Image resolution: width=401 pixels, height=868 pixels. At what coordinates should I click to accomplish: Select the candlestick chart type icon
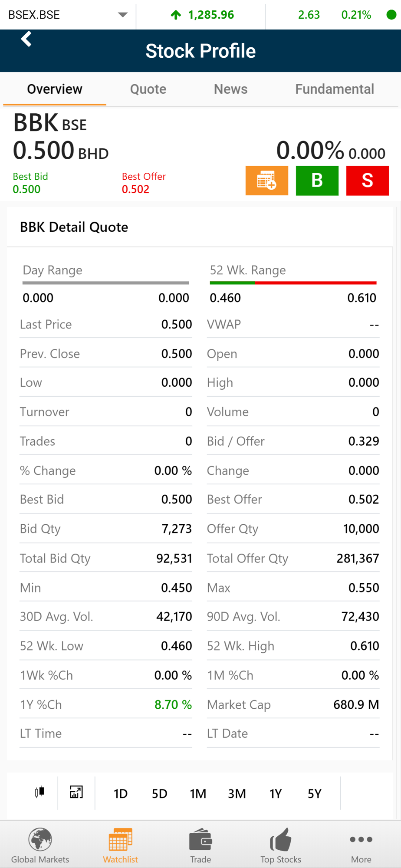pyautogui.click(x=39, y=792)
